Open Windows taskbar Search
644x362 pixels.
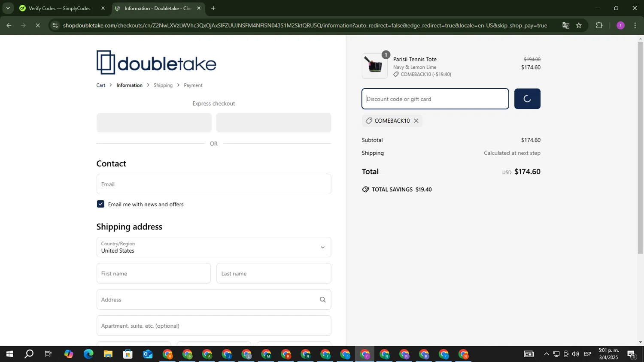29,354
